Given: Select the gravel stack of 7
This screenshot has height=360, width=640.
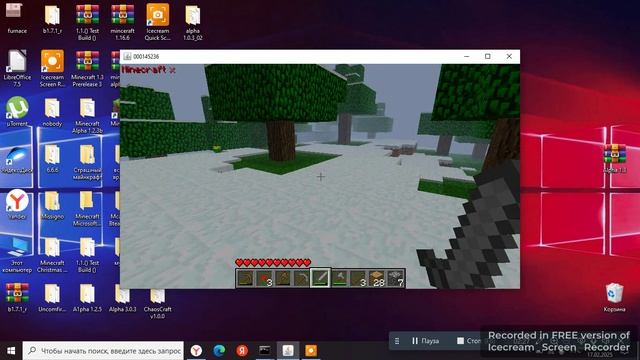Looking at the screenshot, I should (395, 278).
